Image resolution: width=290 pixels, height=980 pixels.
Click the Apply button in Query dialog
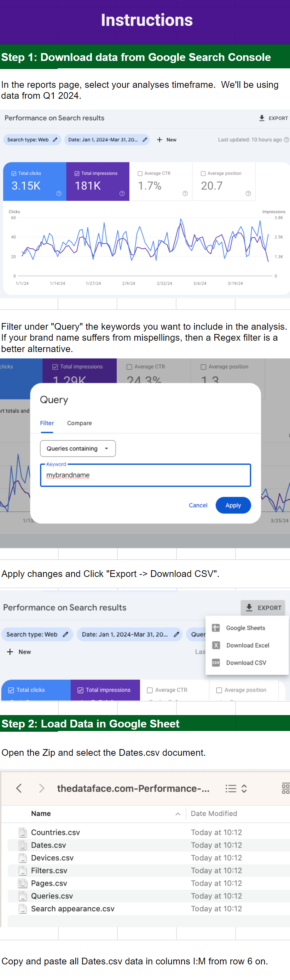click(x=233, y=505)
